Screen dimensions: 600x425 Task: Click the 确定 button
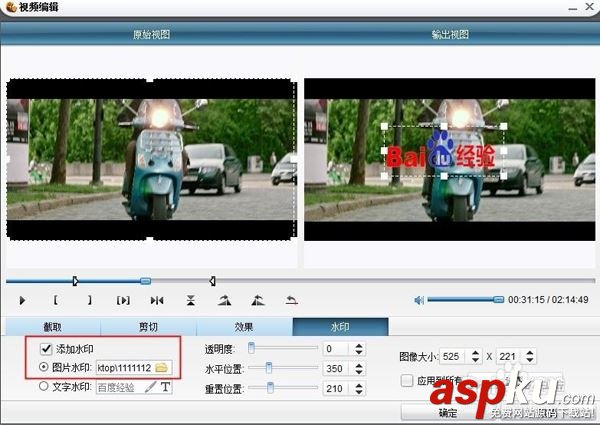tap(448, 413)
